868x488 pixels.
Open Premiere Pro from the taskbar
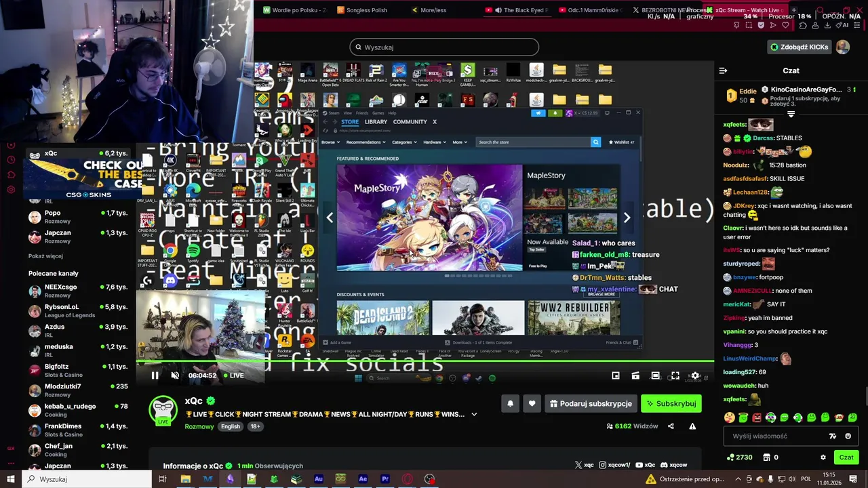[x=385, y=479]
